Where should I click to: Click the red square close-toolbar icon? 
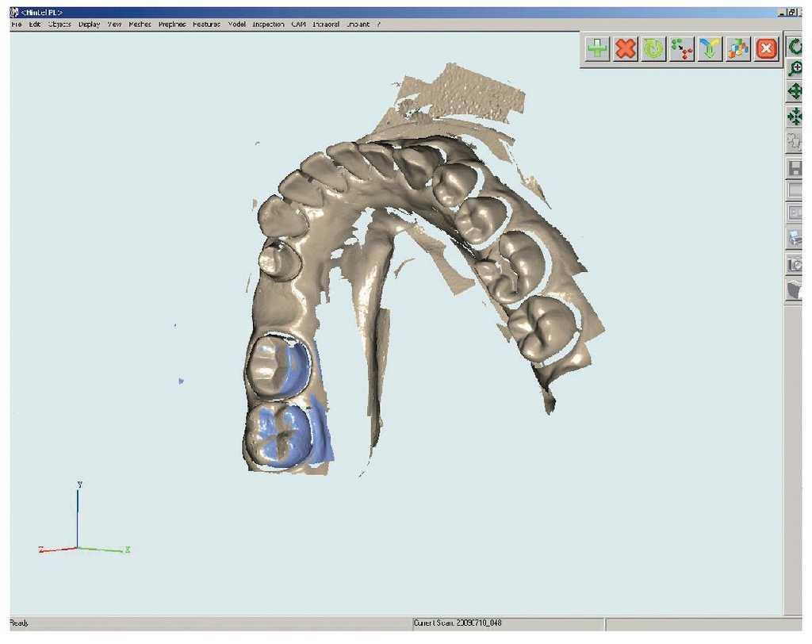pyautogui.click(x=765, y=49)
